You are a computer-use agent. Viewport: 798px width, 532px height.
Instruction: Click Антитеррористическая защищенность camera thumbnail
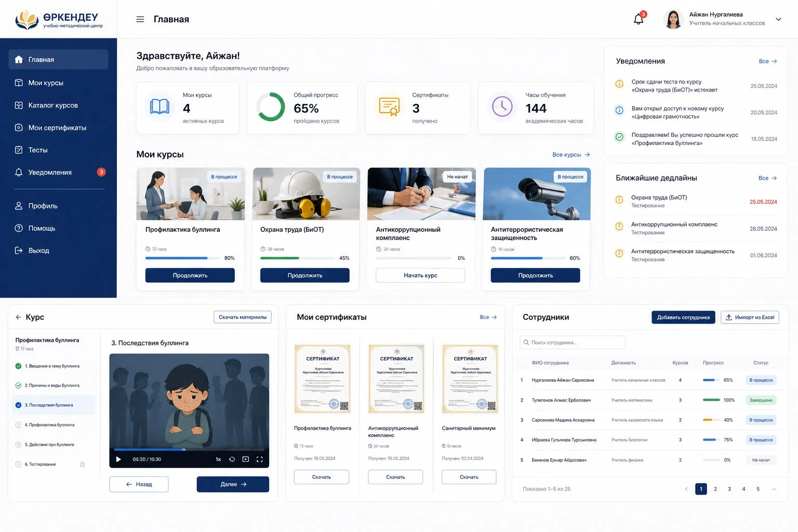pyautogui.click(x=537, y=194)
